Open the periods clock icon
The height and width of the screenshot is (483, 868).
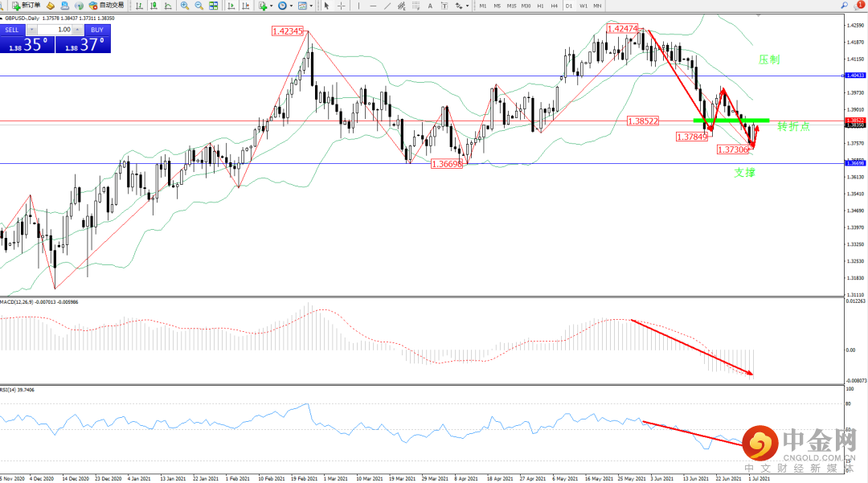282,6
